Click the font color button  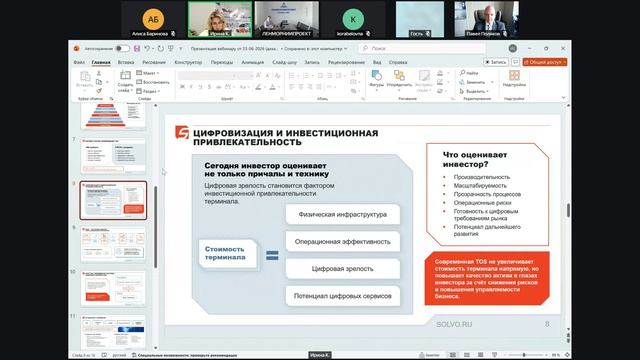(x=272, y=87)
